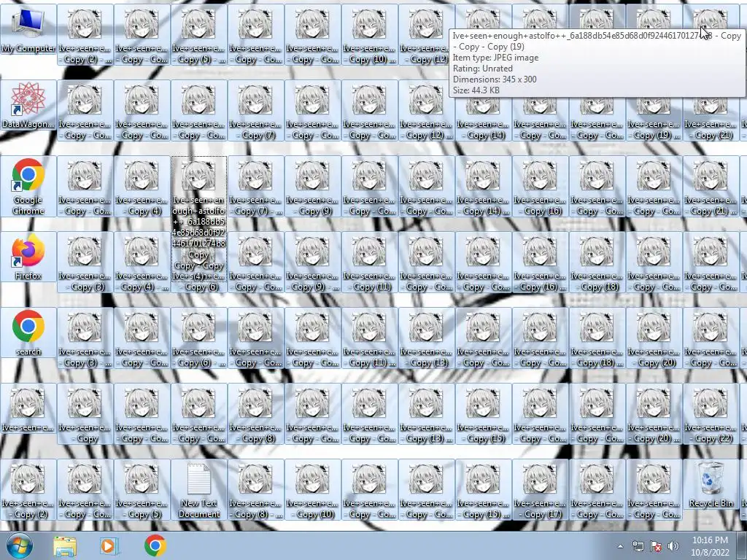This screenshot has width=747, height=560.
Task: Open the Action Center flag icon
Action: [656, 546]
